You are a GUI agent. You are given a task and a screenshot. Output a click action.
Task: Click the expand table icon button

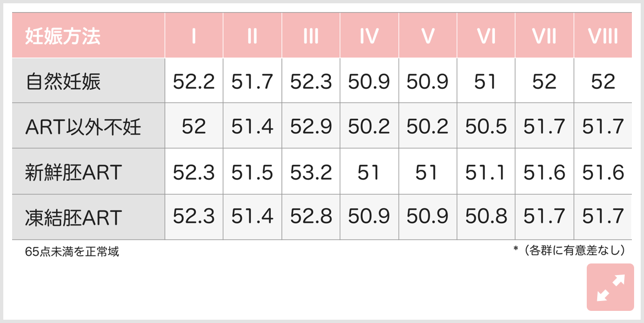click(610, 287)
